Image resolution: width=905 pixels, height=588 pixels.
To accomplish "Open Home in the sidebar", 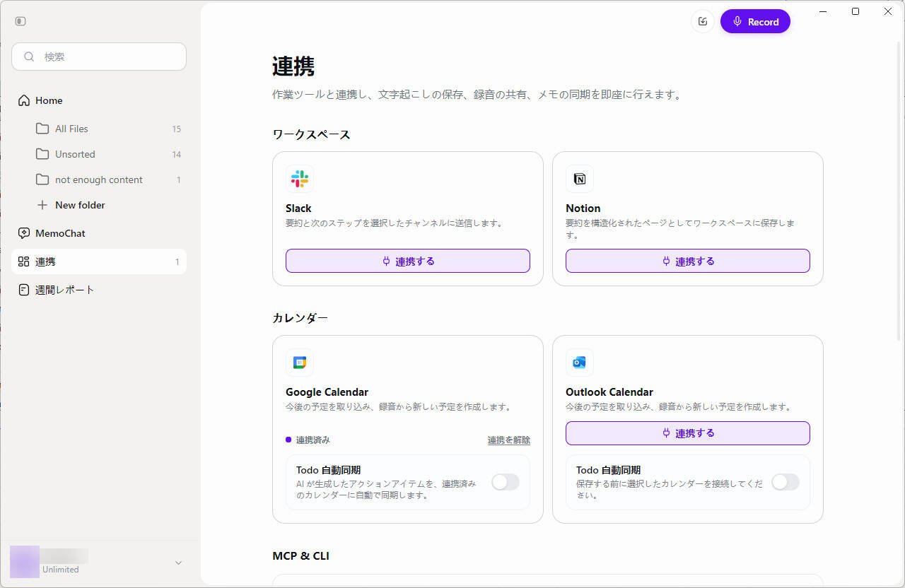I will [x=99, y=100].
